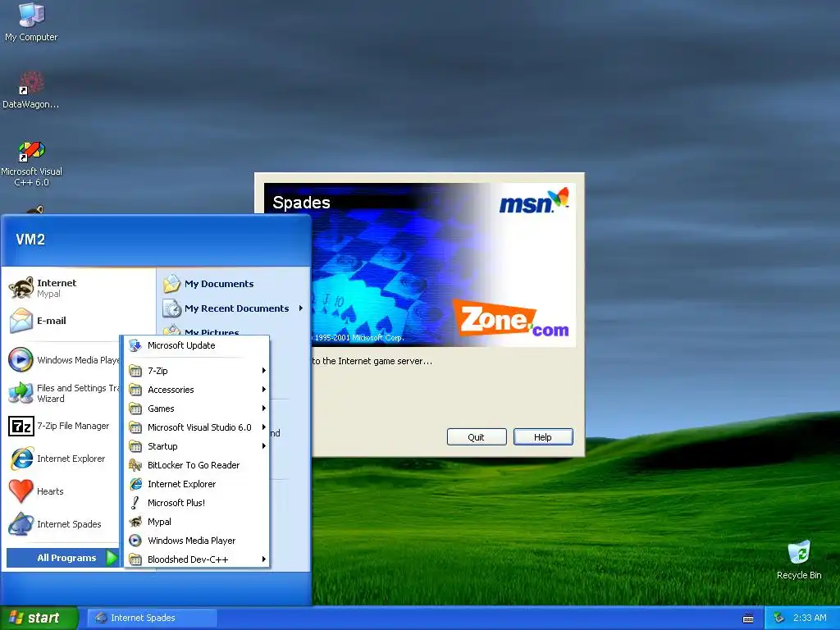Open the DataWagon desktop shortcut

coord(31,90)
